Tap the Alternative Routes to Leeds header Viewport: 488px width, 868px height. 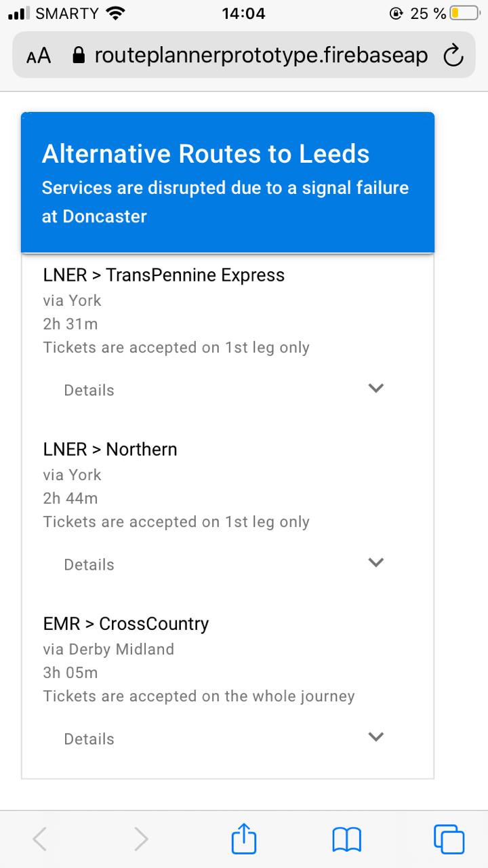[205, 154]
